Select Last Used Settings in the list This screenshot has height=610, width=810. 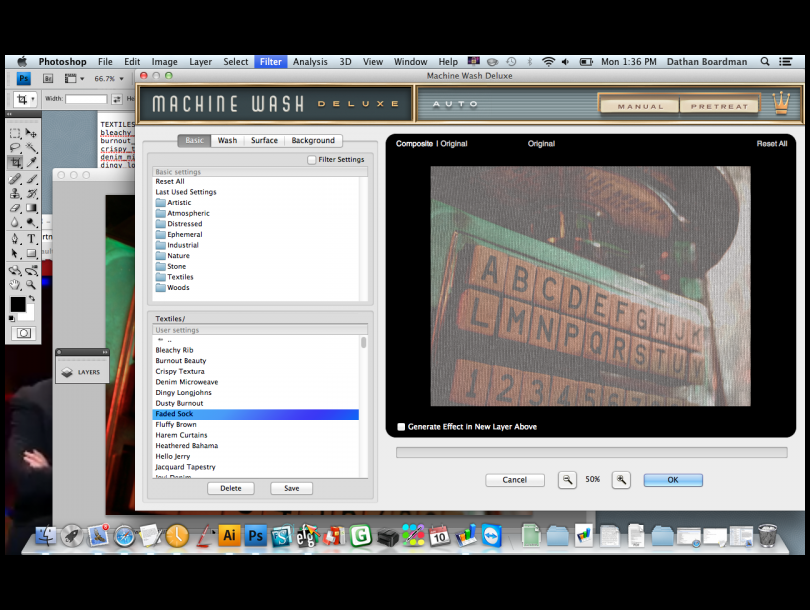pos(186,192)
